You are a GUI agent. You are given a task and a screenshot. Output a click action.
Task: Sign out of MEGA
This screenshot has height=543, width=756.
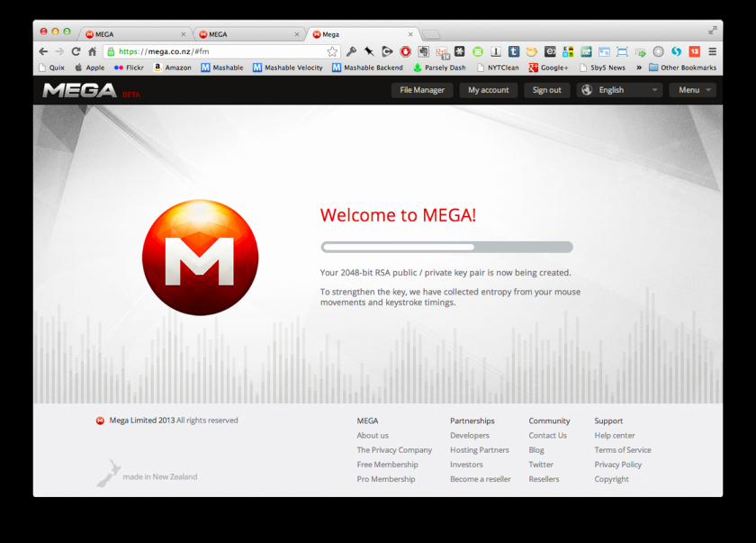[x=547, y=90]
